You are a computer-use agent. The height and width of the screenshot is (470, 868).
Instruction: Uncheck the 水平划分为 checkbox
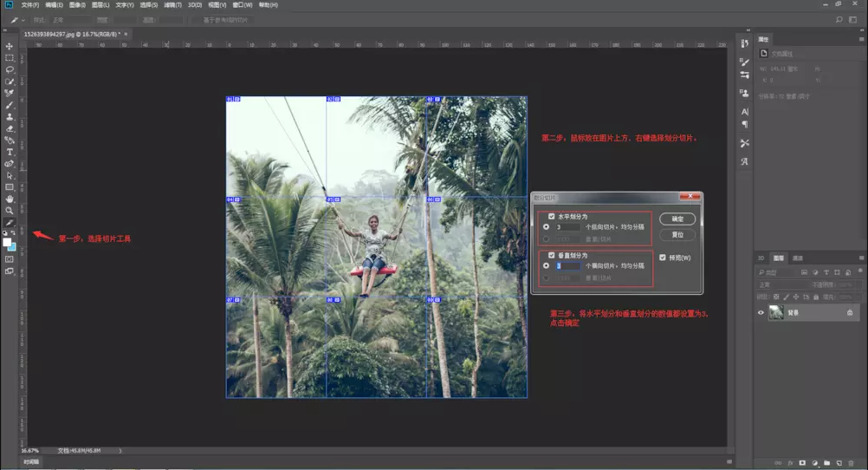(x=552, y=217)
